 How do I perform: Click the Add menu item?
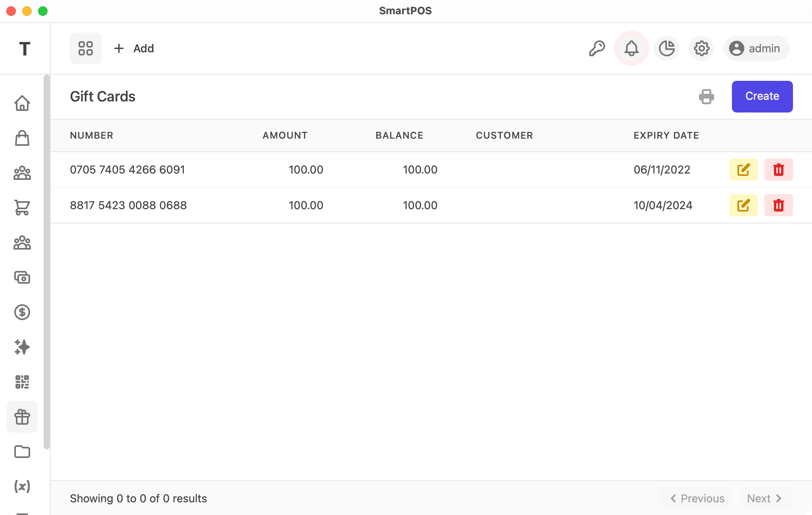[x=134, y=48]
